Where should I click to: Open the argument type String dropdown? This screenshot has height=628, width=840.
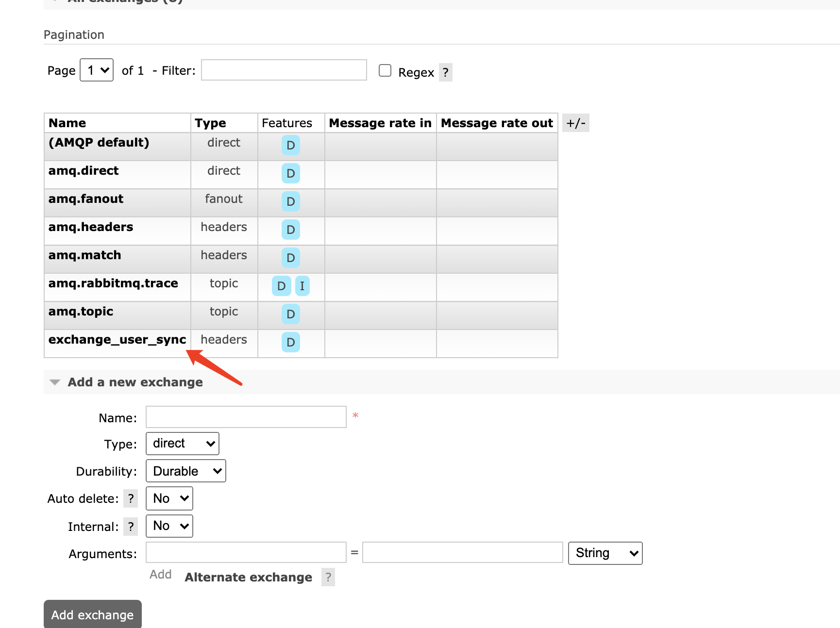pos(605,553)
